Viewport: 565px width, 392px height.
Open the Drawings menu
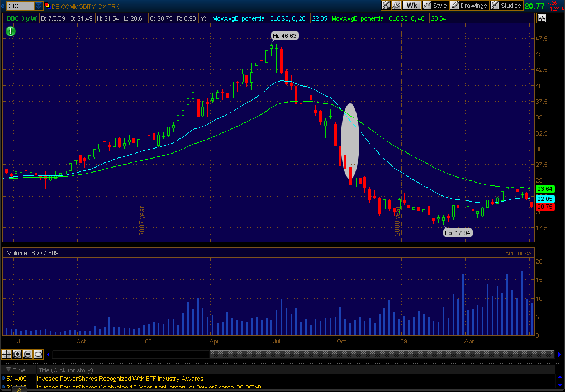[x=469, y=6]
